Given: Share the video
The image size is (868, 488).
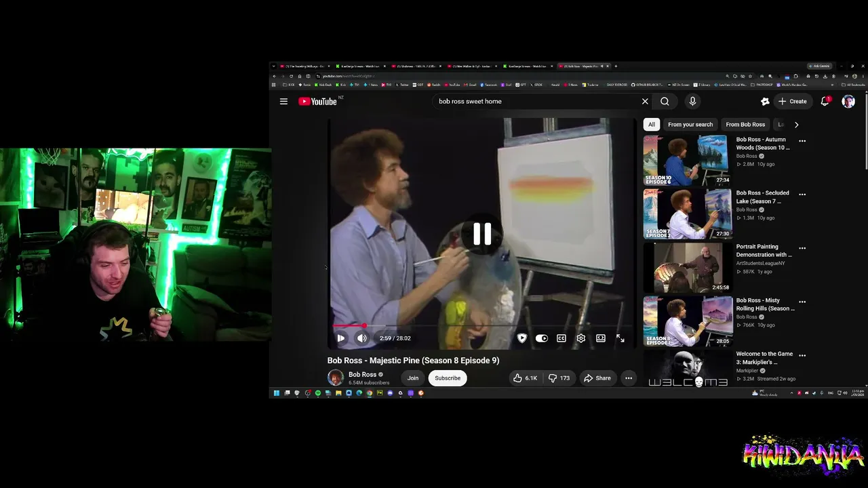Looking at the screenshot, I should (x=597, y=378).
